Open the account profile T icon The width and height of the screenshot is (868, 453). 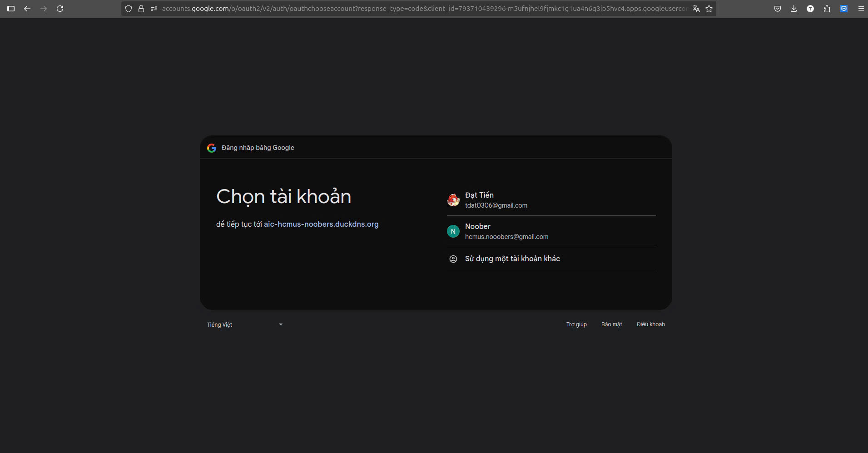[810, 9]
